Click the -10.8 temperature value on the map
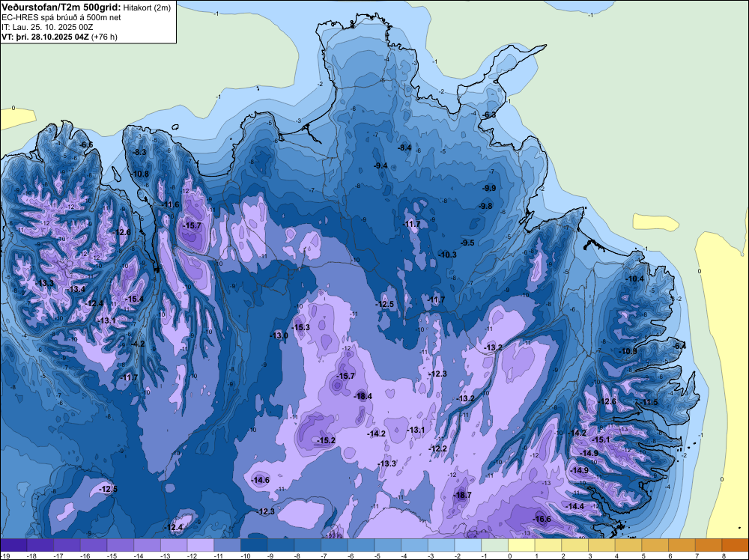749x560 pixels. pyautogui.click(x=140, y=174)
